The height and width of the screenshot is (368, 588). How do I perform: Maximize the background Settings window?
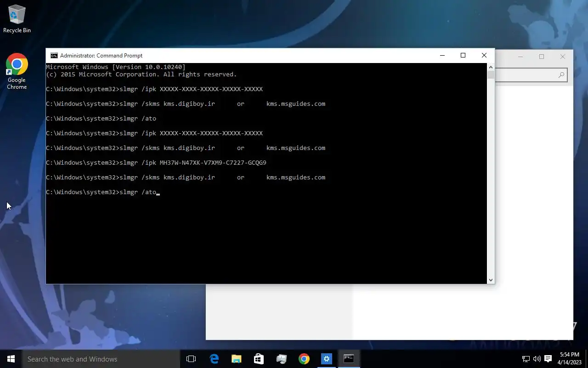click(x=542, y=57)
